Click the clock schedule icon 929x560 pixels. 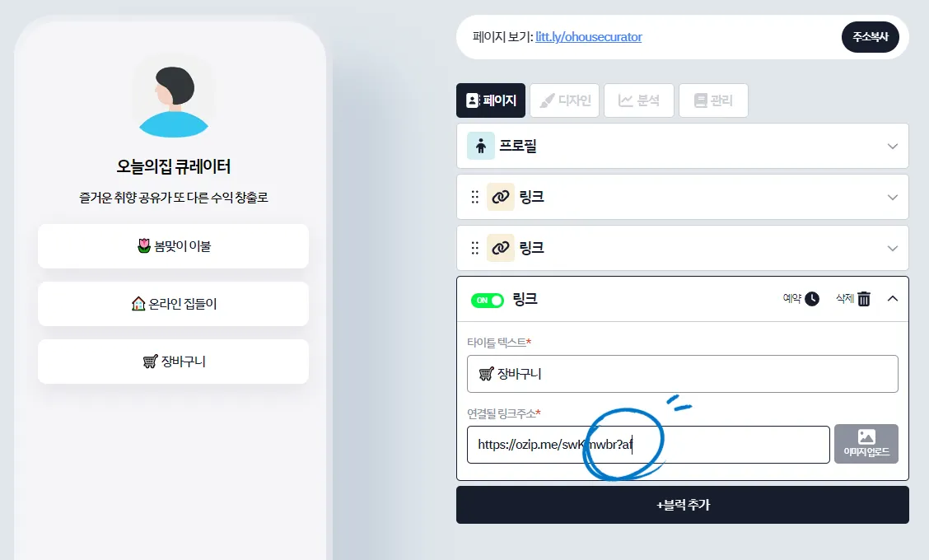point(812,299)
